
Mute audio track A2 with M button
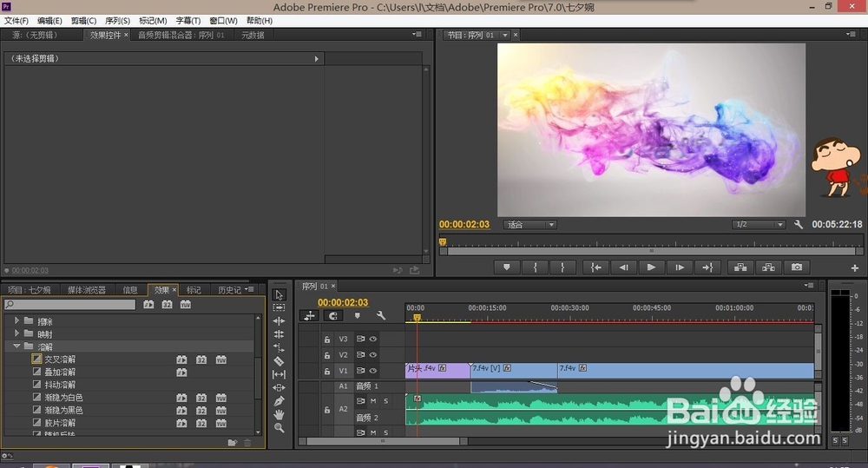coord(373,401)
